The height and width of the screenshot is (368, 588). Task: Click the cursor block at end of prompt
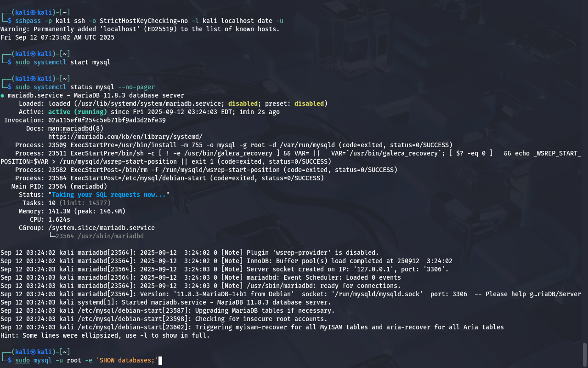coord(160,360)
